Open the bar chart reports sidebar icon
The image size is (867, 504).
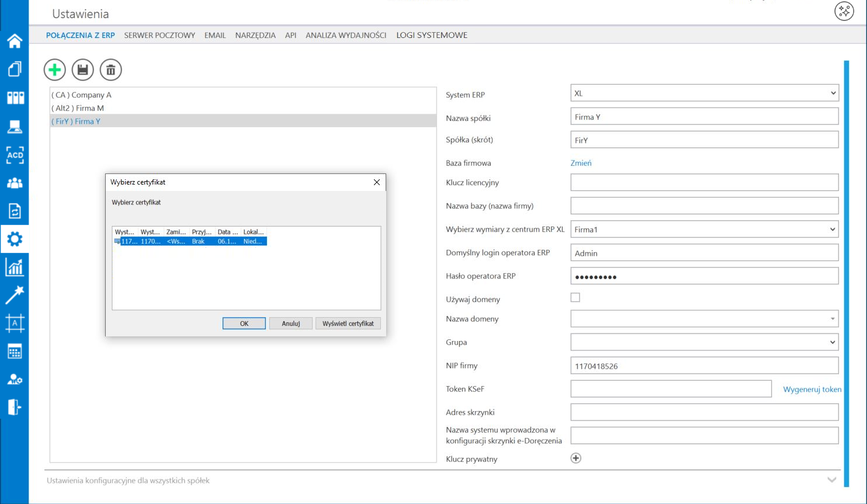tap(15, 267)
